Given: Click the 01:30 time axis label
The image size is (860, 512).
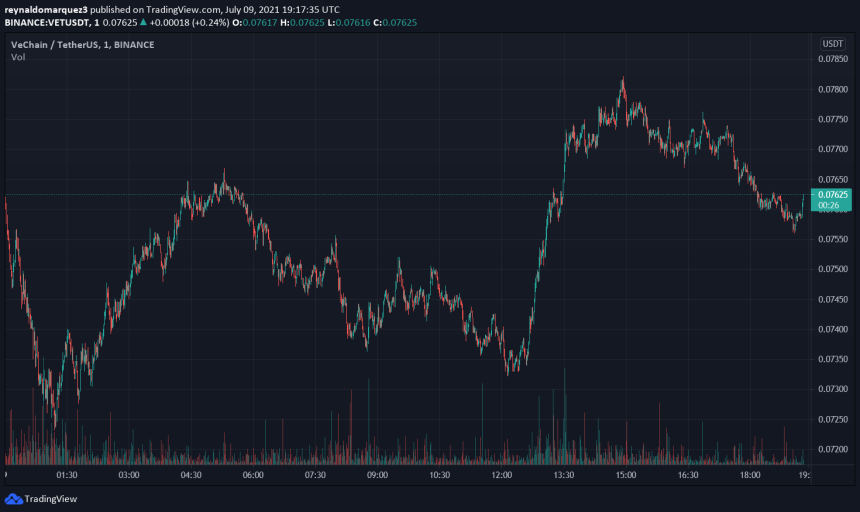Looking at the screenshot, I should click(66, 475).
